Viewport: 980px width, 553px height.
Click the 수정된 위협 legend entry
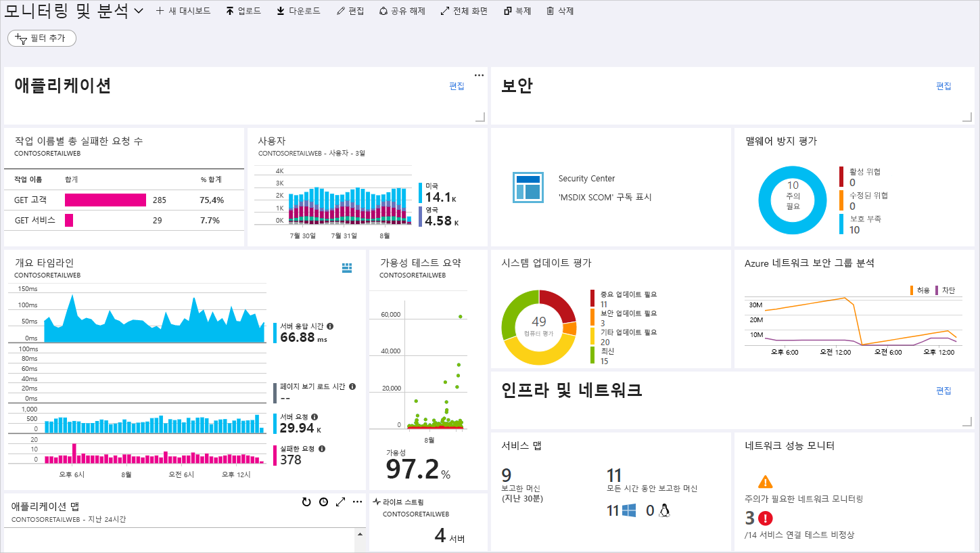(864, 200)
